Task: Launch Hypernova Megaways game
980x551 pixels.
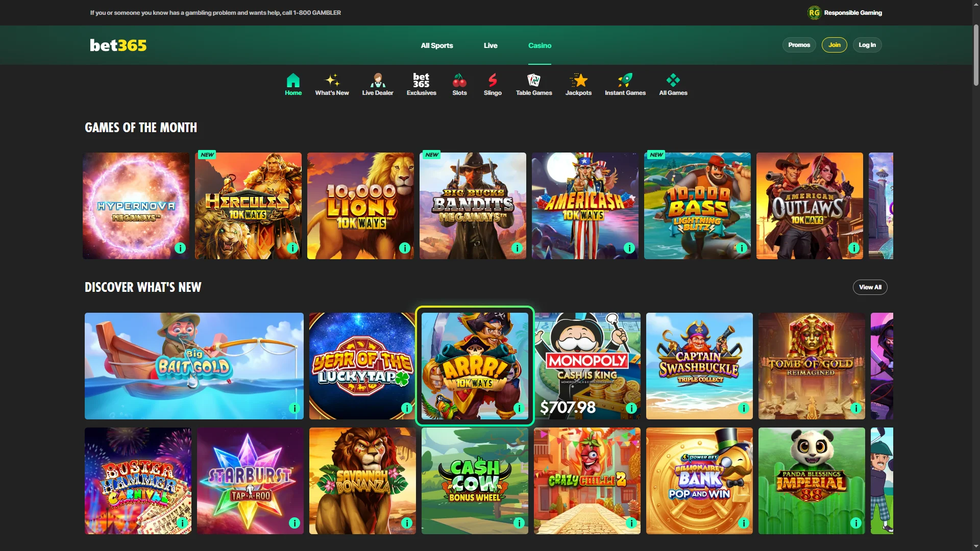Action: pyautogui.click(x=136, y=206)
